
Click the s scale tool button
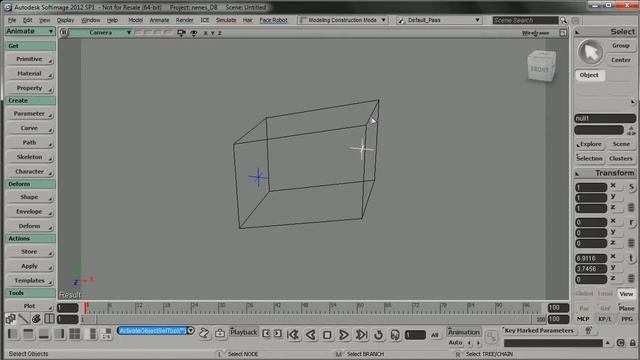coord(631,187)
